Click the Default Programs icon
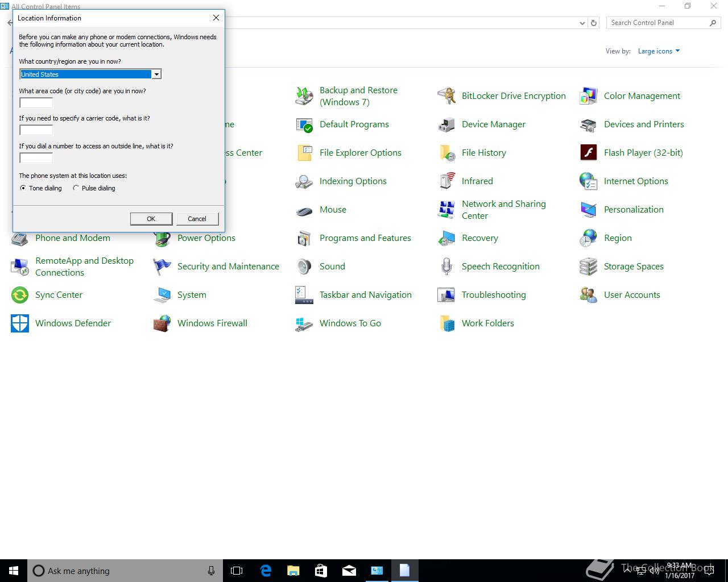This screenshot has width=728, height=582. [x=304, y=124]
